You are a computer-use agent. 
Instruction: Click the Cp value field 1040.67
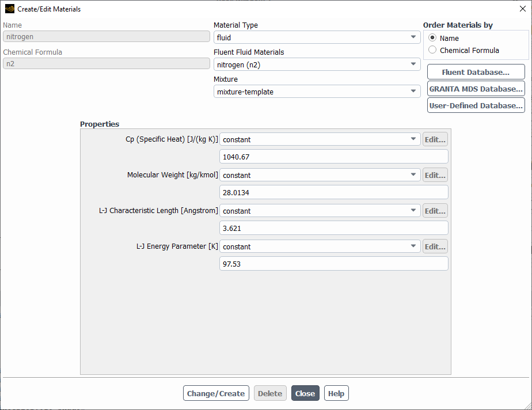(x=334, y=157)
